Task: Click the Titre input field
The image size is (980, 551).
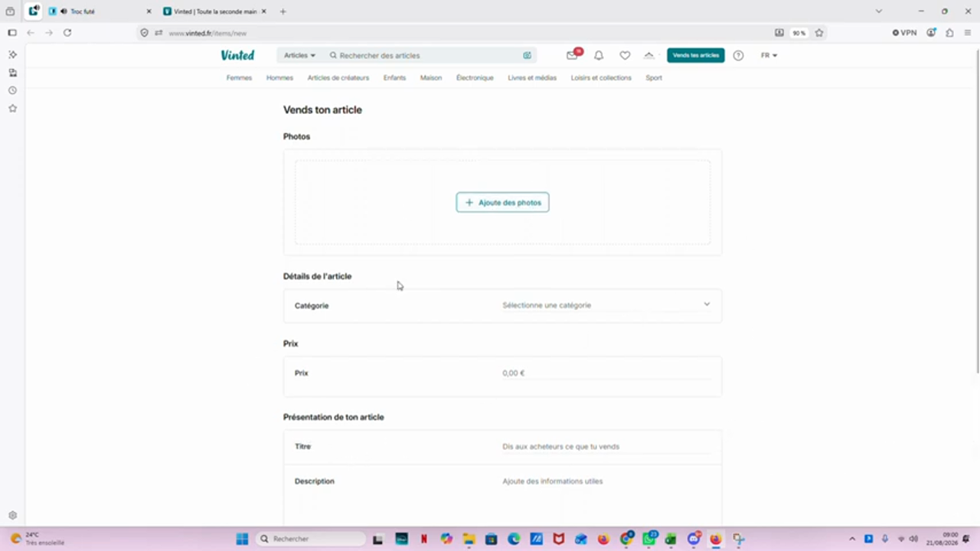Action: click(x=606, y=446)
